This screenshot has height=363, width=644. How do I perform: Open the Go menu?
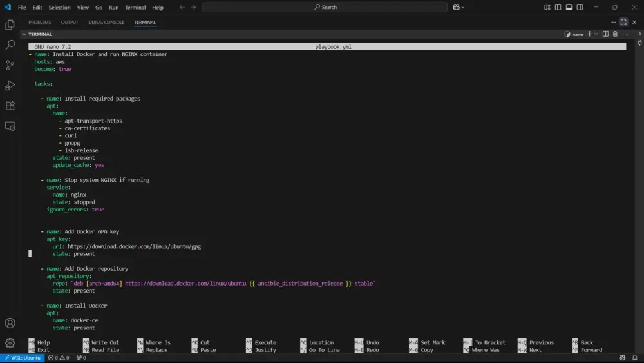tap(99, 7)
